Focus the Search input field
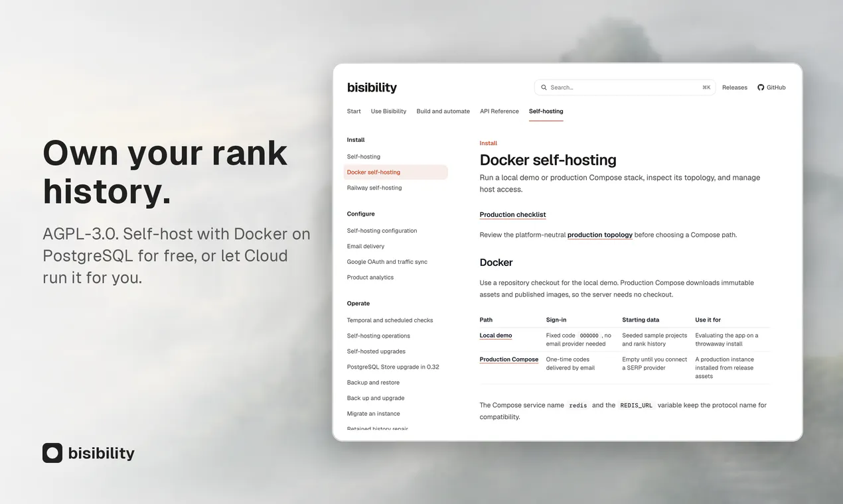843x504 pixels. coord(625,88)
